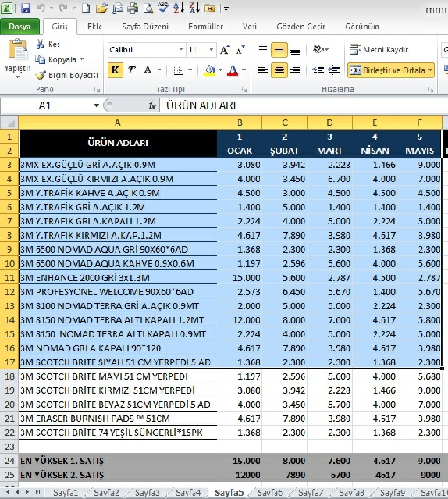Viewport: 448px width, 499px height.
Task: Open fill color palette dropdown arrow
Action: pyautogui.click(x=220, y=70)
